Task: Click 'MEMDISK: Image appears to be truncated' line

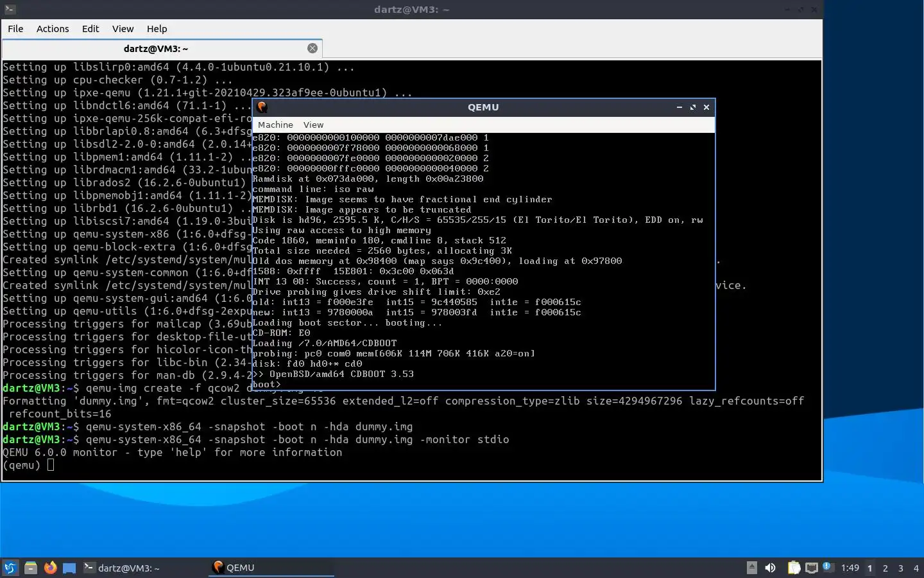Action: pos(362,209)
